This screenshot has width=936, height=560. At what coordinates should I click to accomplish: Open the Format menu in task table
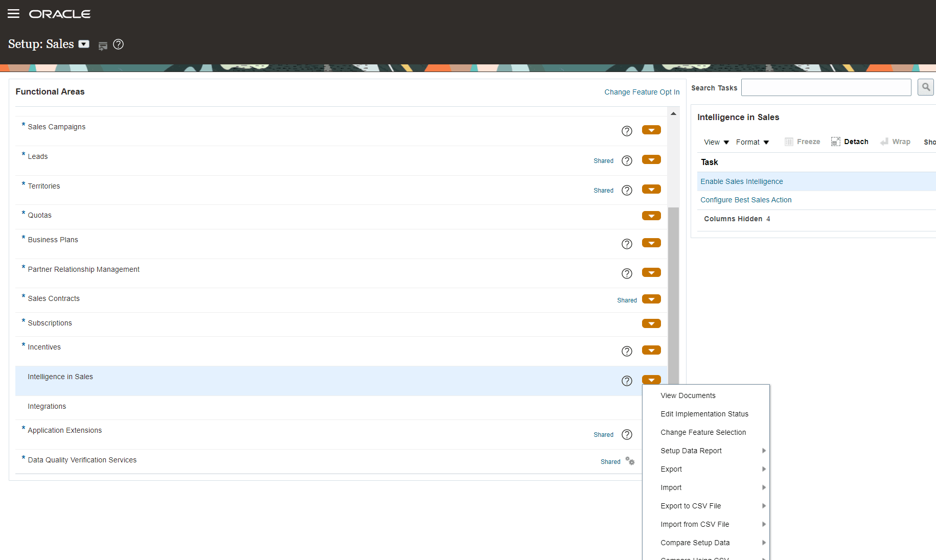click(752, 142)
